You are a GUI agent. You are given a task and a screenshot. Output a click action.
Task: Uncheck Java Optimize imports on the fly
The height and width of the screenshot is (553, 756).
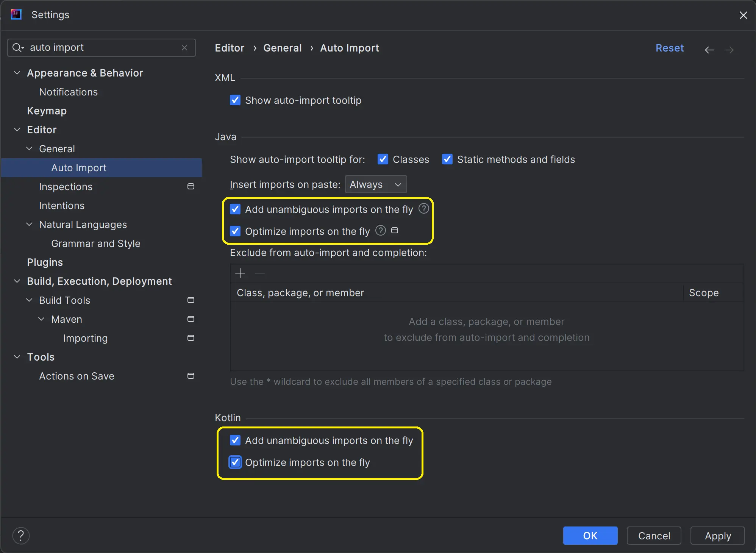click(x=235, y=231)
